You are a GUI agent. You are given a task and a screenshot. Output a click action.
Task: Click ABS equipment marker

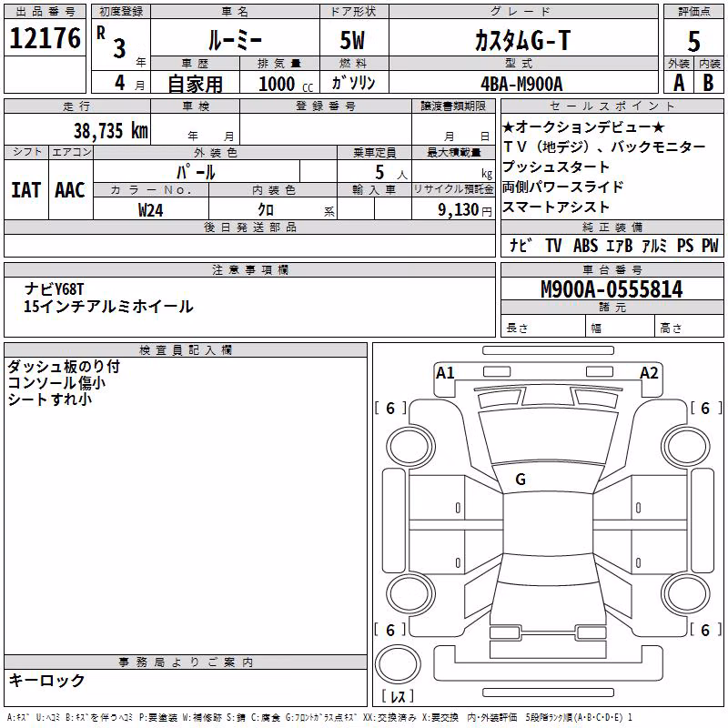585,245
